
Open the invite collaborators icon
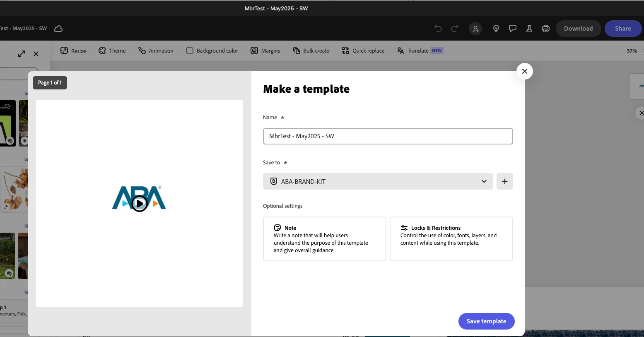click(x=475, y=29)
